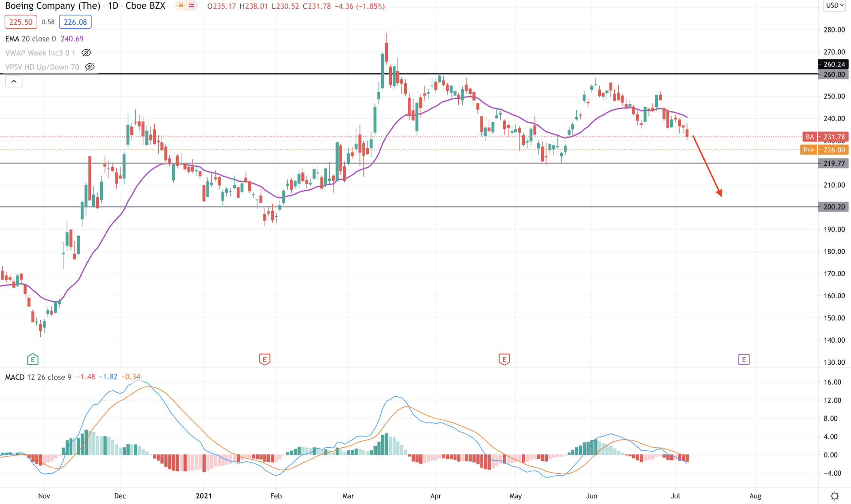851x504 pixels.
Task: Click the Aug label on time axis
Action: 755,496
